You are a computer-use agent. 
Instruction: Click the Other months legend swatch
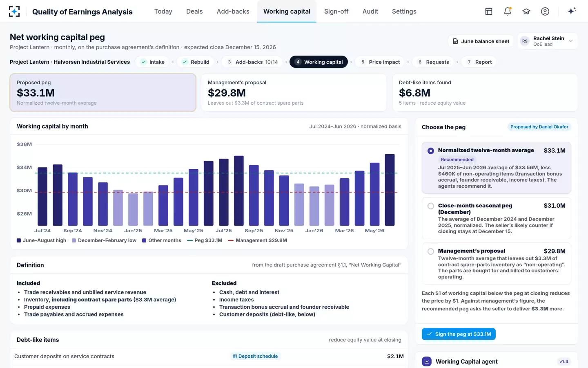pyautogui.click(x=144, y=240)
